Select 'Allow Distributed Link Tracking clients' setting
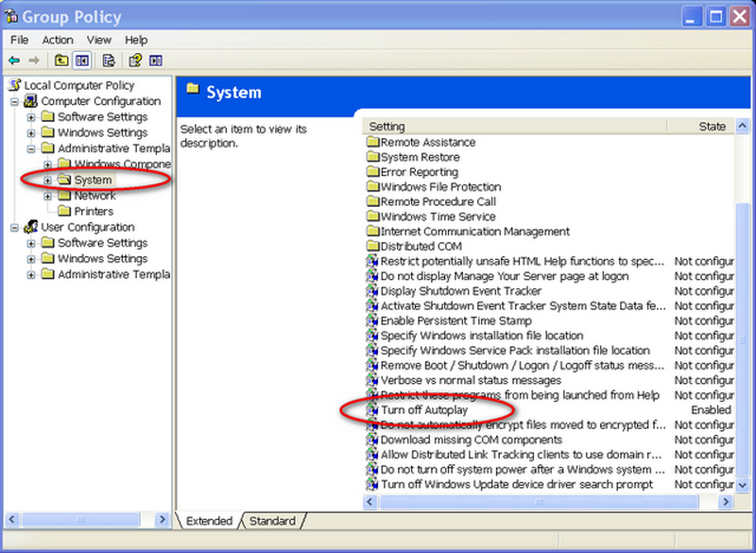Image resolution: width=756 pixels, height=553 pixels. [x=522, y=455]
